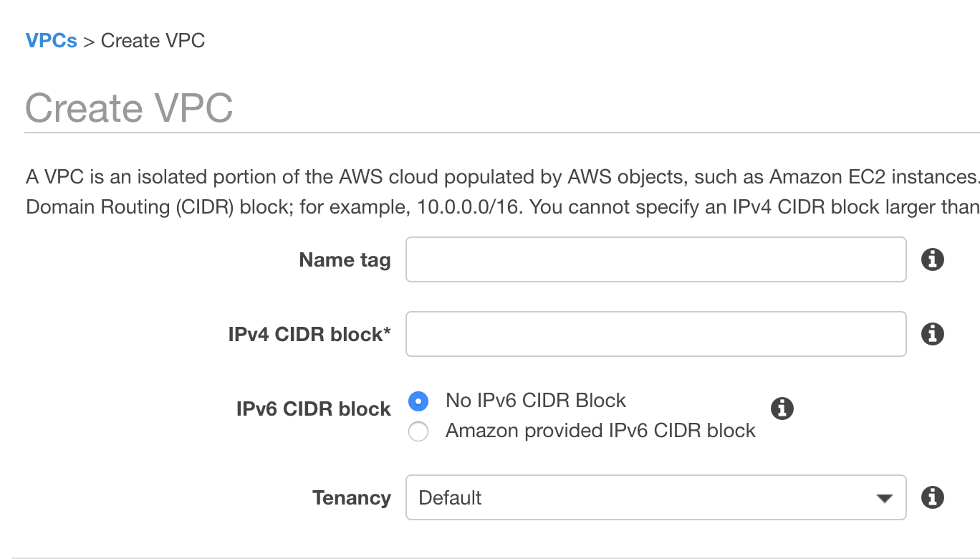980x559 pixels.
Task: Click the IPv6 CIDR block label
Action: (x=314, y=408)
